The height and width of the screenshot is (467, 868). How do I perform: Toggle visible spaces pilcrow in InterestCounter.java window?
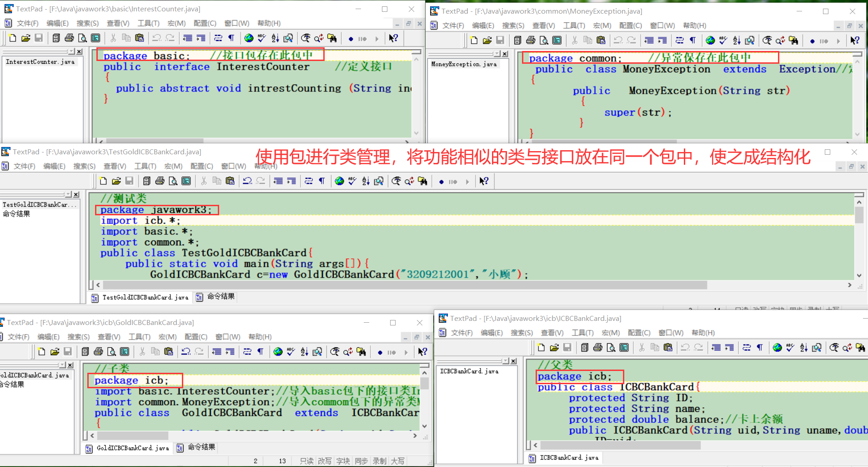pos(231,38)
